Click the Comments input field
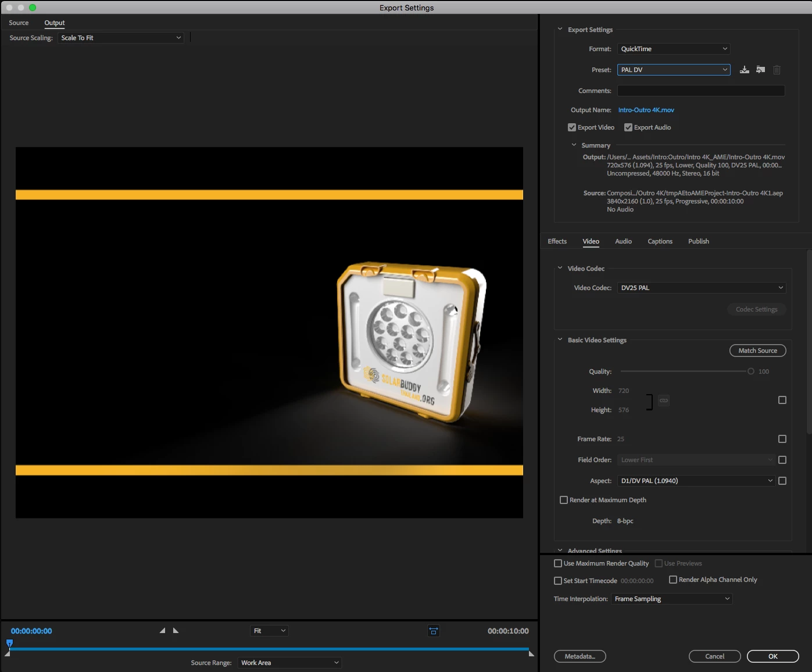 click(x=701, y=91)
